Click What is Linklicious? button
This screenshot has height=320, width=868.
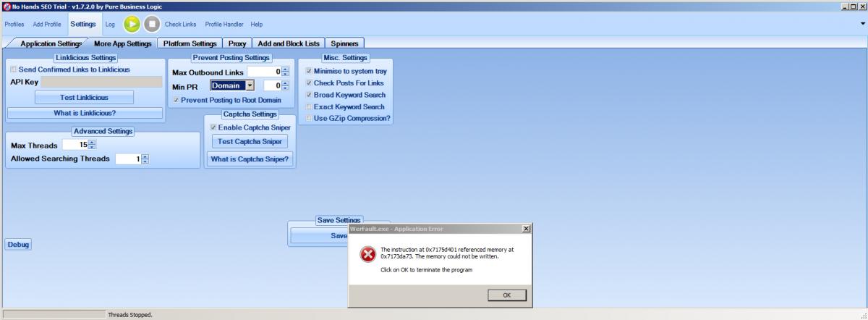pyautogui.click(x=85, y=113)
